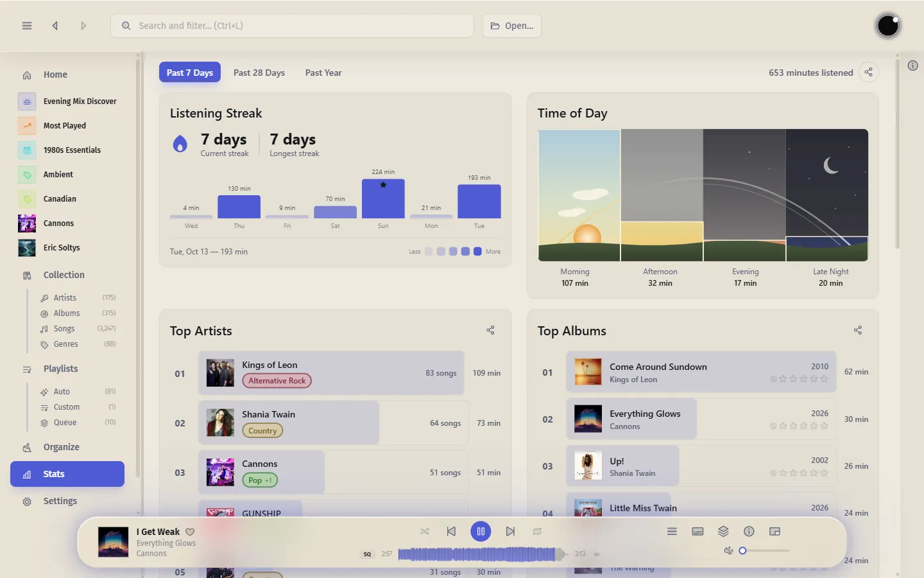The height and width of the screenshot is (578, 924).
Task: Open the stacked layers icon in player
Action: pos(723,531)
